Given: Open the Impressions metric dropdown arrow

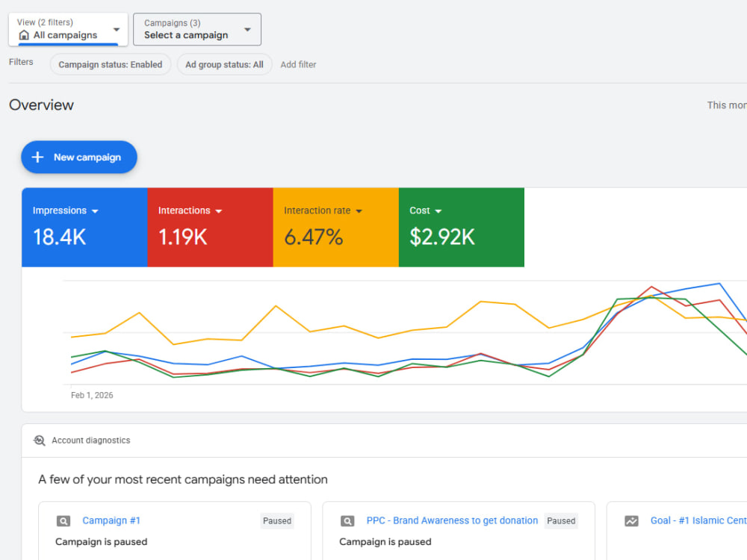Looking at the screenshot, I should [x=95, y=211].
